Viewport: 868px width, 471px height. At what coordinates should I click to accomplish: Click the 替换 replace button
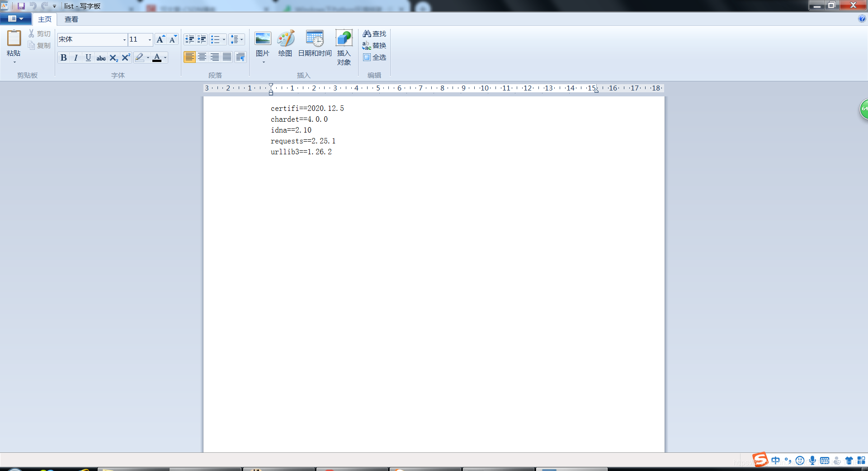(x=374, y=46)
